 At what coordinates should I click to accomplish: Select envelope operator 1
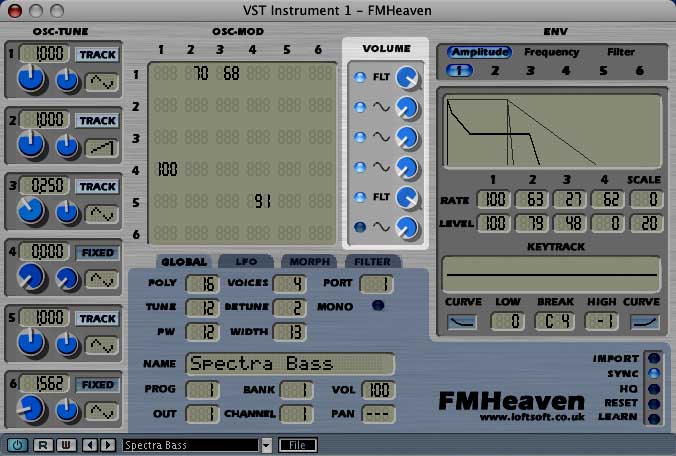tap(459, 70)
